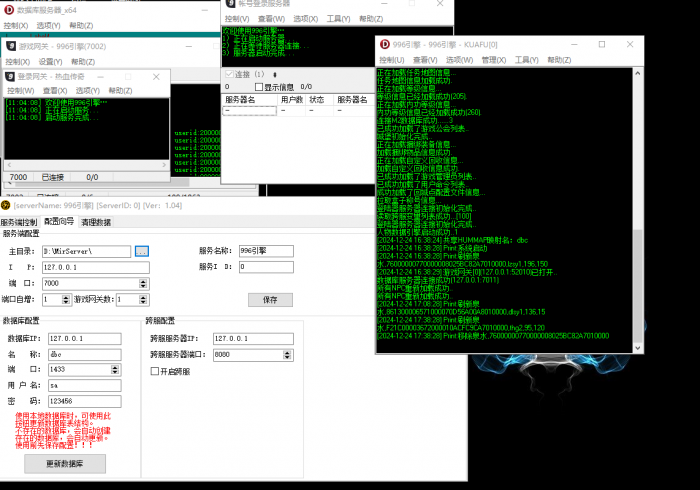Open 选项(Y) menu in 登录网关 window
Viewport: 700px width, 490px height.
click(x=88, y=91)
